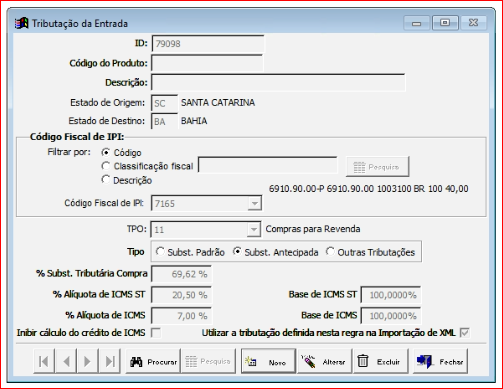This screenshot has width=503, height=389.
Task: Click the Código do Produto field
Action: [x=207, y=63]
